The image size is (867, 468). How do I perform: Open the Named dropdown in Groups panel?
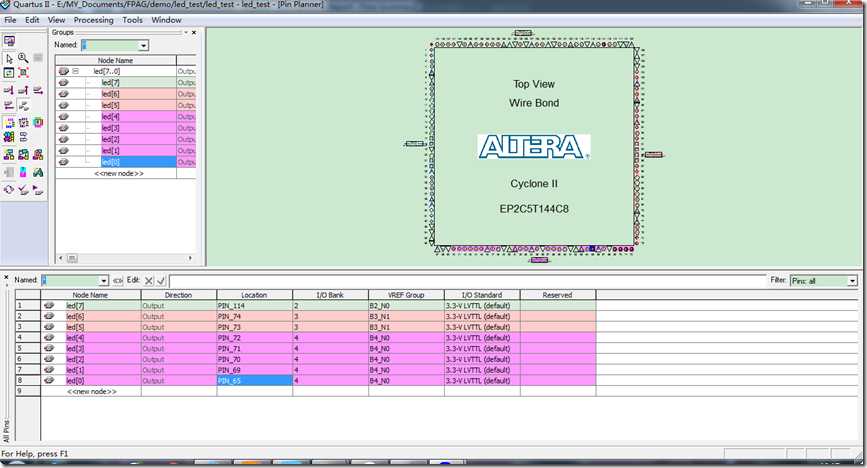click(144, 45)
